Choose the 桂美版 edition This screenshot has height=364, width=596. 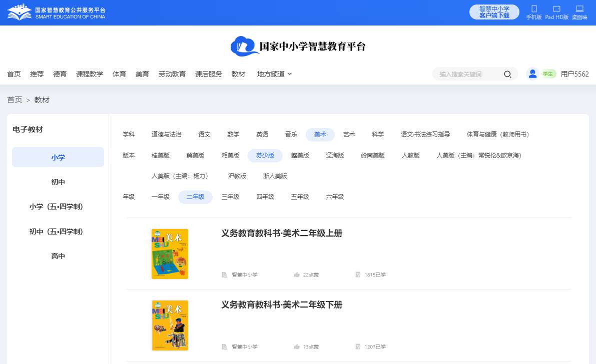[x=161, y=155]
